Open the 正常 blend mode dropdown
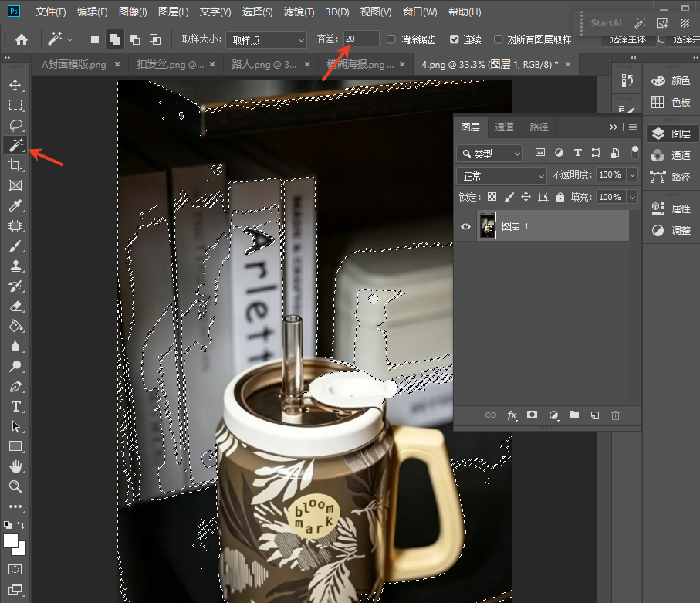The width and height of the screenshot is (700, 603). (502, 176)
